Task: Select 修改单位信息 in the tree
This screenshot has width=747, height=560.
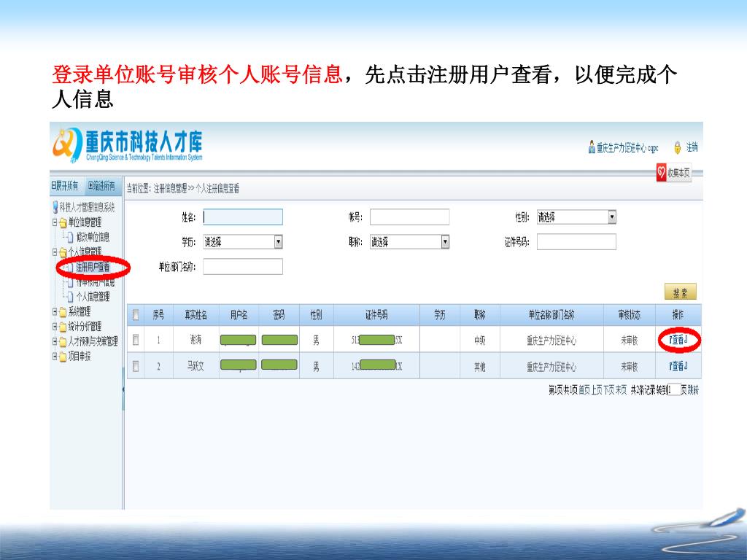Action: 93,237
